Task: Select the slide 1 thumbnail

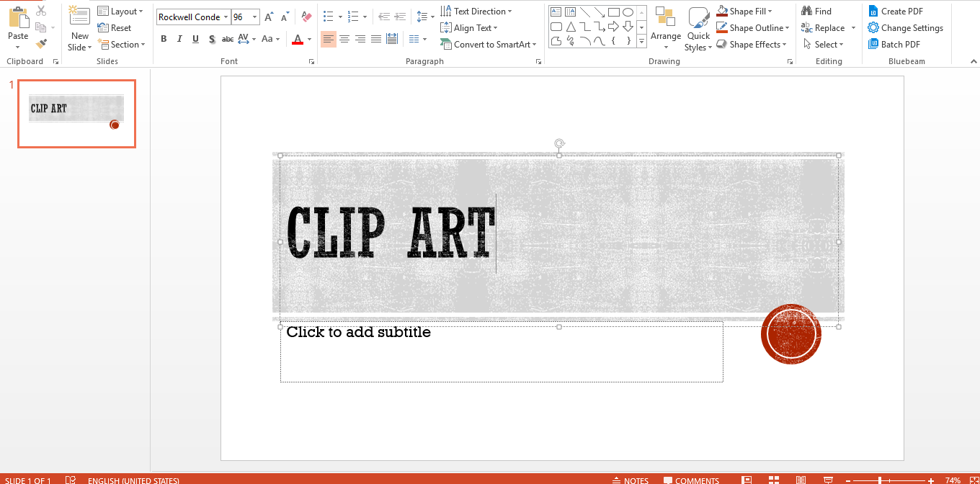Action: pyautogui.click(x=76, y=114)
